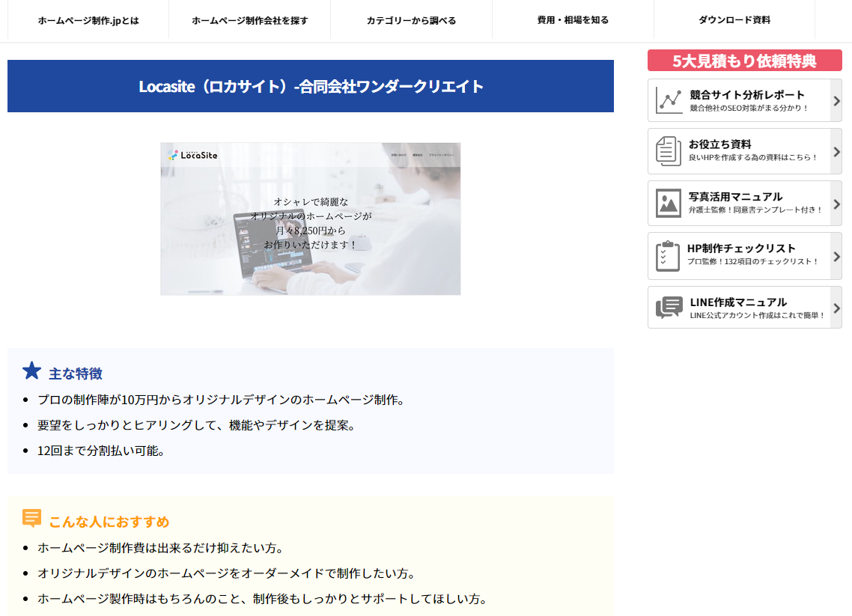Click the LocaSite logo in the preview image
The width and height of the screenshot is (852, 616).
(193, 155)
